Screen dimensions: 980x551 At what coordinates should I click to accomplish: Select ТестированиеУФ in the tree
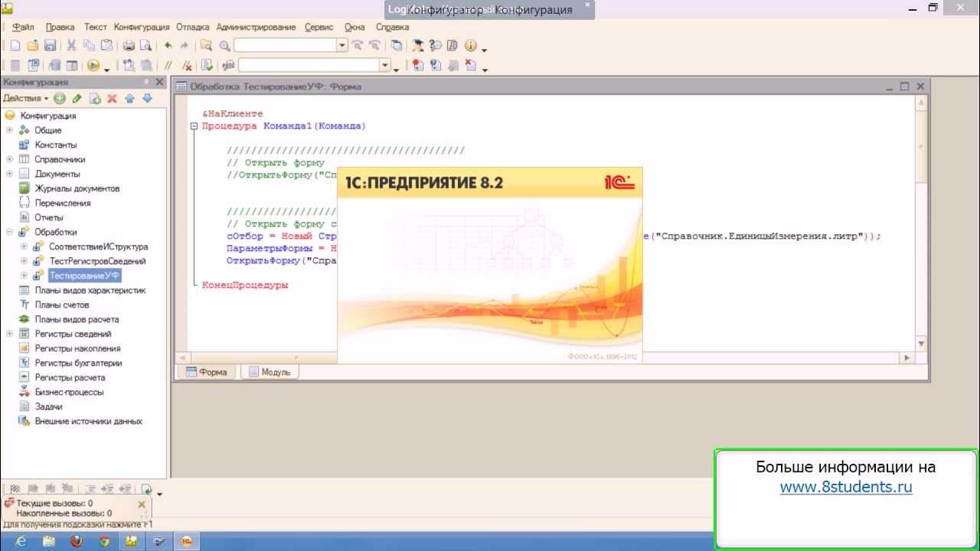click(84, 275)
